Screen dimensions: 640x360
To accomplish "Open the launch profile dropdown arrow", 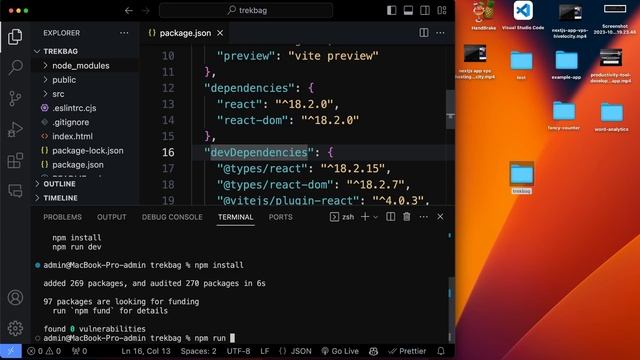I will (x=376, y=217).
